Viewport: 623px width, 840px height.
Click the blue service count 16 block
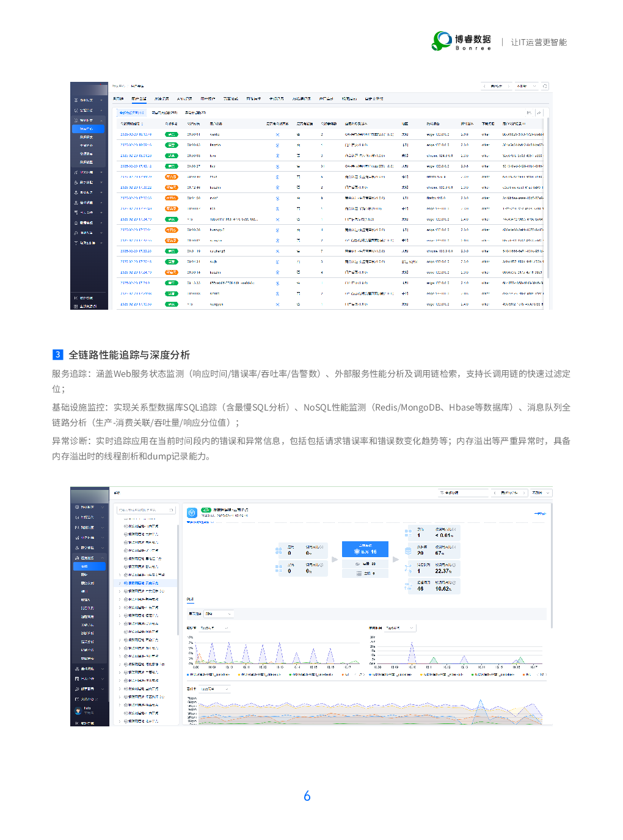[x=365, y=549]
